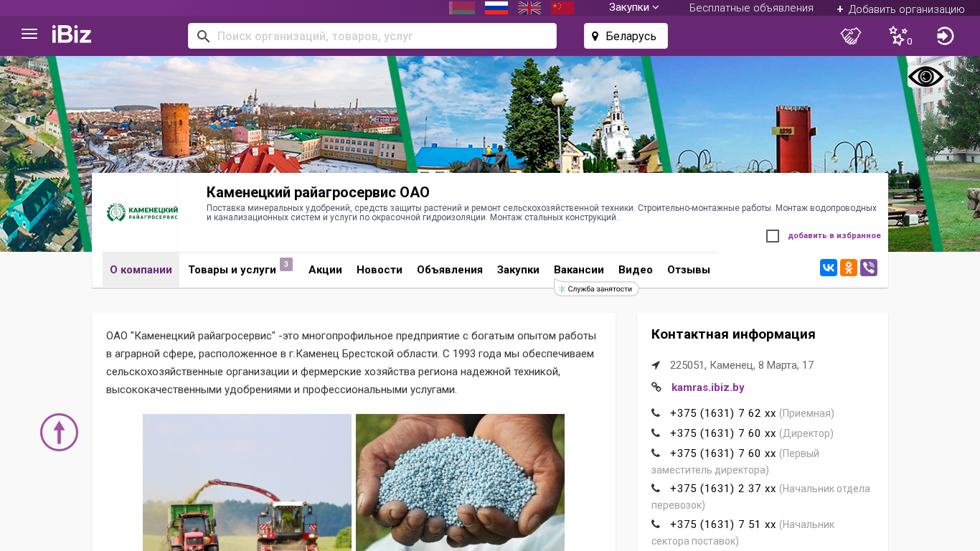Click Бесплатные объявления link
The image size is (980, 551).
pyautogui.click(x=751, y=8)
